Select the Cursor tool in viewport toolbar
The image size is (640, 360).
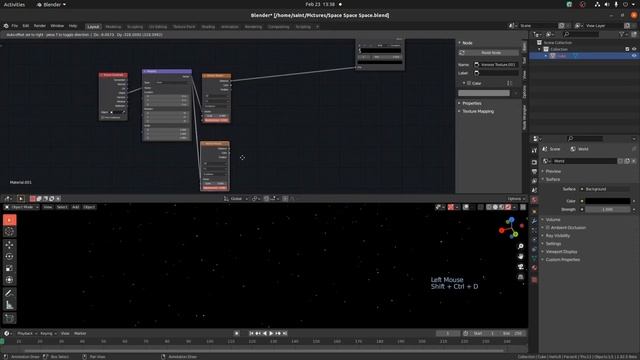[x=9, y=232]
